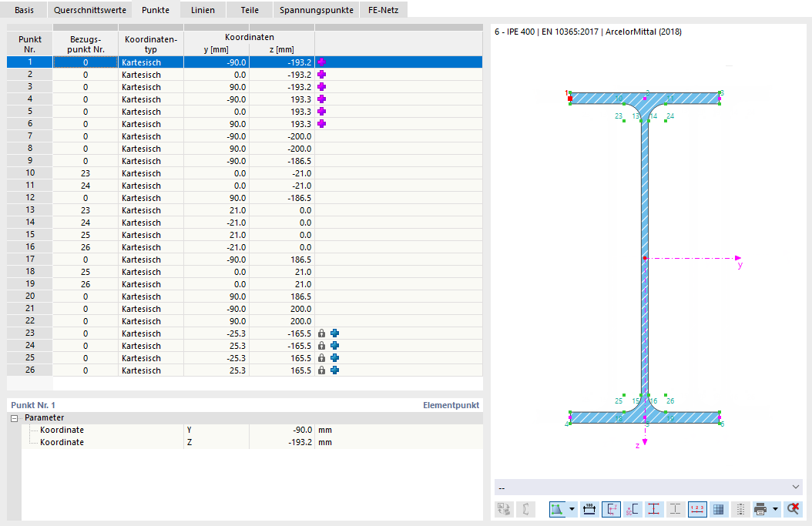Open the '--' dropdown below the graphic
Image resolution: width=812 pixels, height=526 pixels.
[649, 487]
